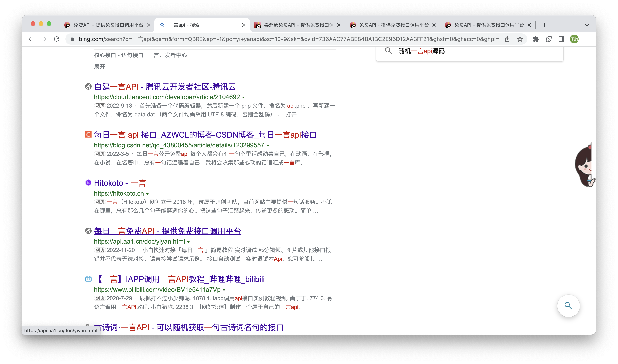This screenshot has height=364, width=618.
Task: Open the api.aa1.cn/doc/yiyan.html URL link
Action: tap(139, 241)
